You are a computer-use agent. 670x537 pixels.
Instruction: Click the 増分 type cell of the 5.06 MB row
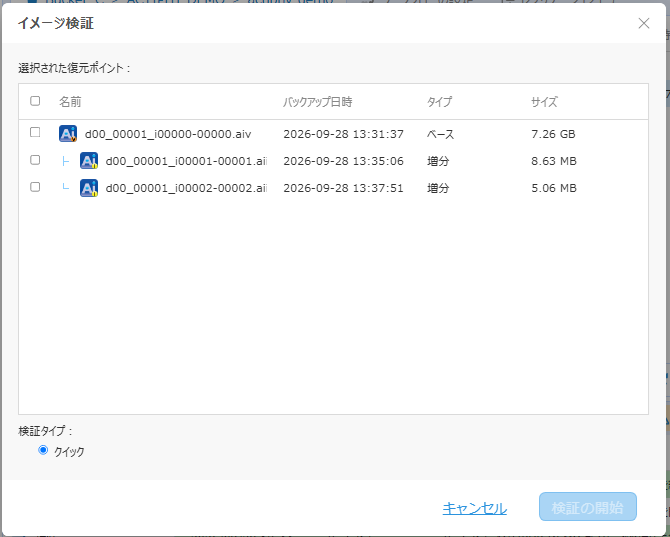point(438,188)
